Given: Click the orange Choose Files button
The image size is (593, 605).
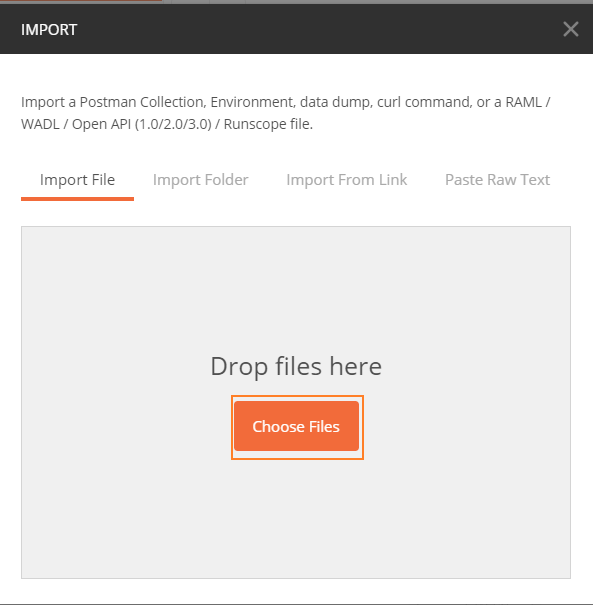Looking at the screenshot, I should [296, 426].
